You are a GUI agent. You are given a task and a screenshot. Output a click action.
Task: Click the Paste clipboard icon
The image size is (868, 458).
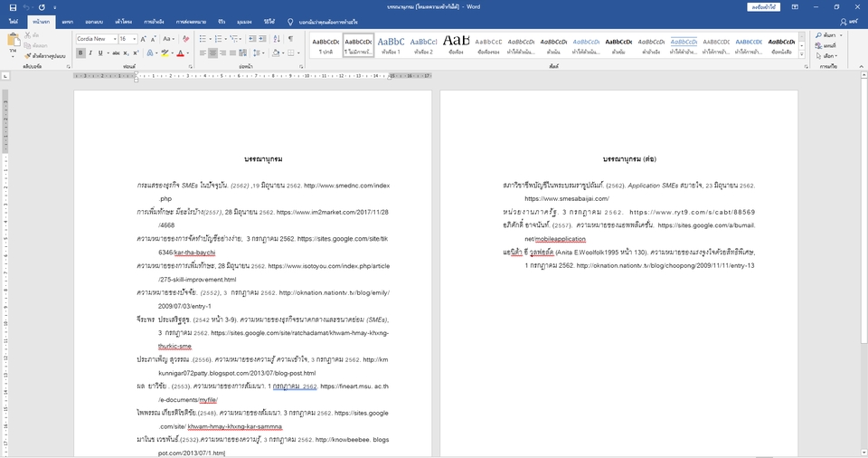tap(14, 41)
